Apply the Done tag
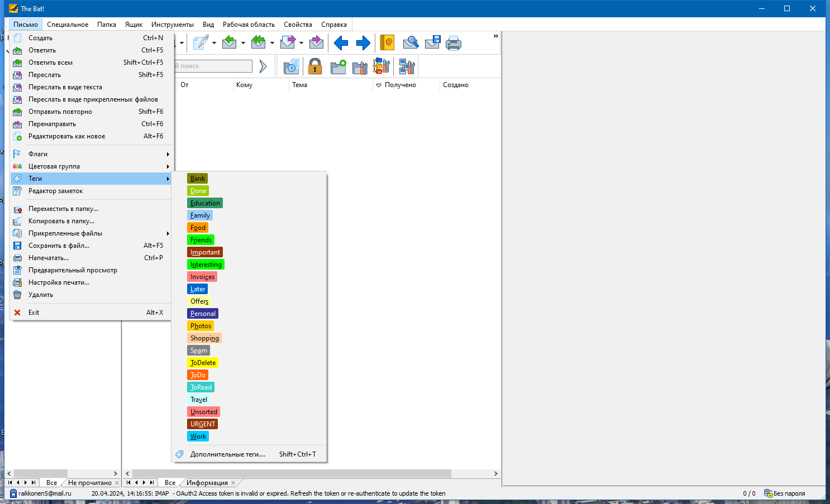 [x=198, y=191]
